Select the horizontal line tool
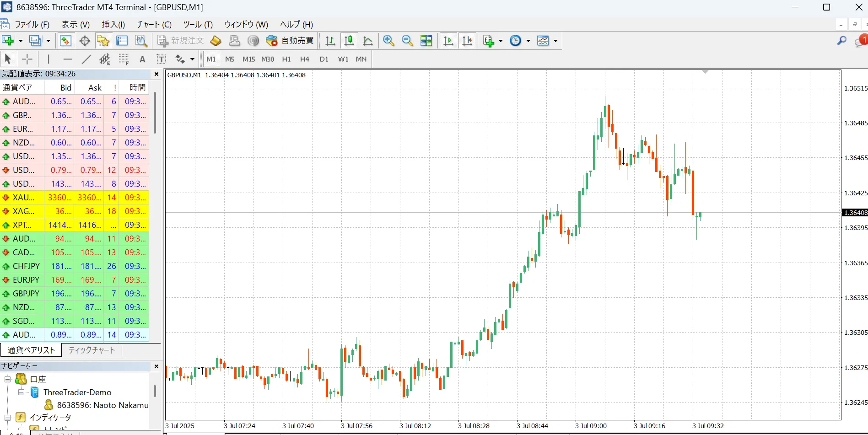Image resolution: width=868 pixels, height=435 pixels. click(x=68, y=59)
